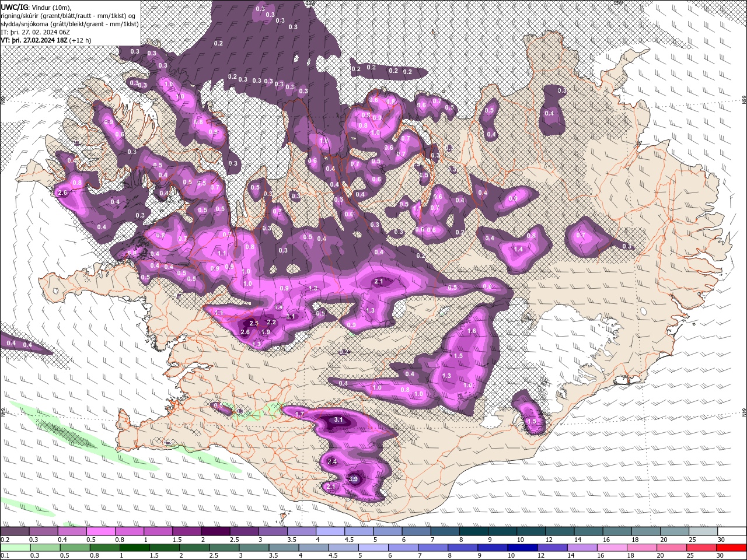Pick upper scale swatch between 2 and 2.5
This screenshot has width=747, height=560.
[x=215, y=531]
